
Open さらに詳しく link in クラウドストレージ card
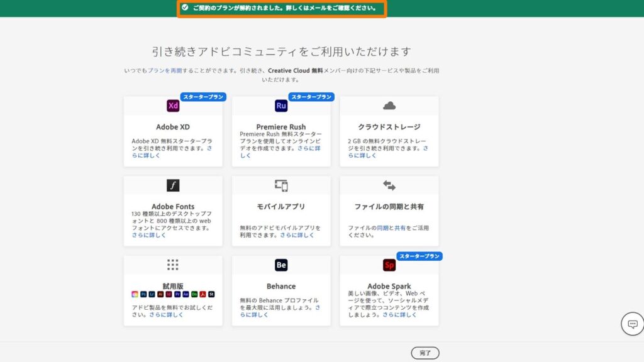(x=362, y=156)
